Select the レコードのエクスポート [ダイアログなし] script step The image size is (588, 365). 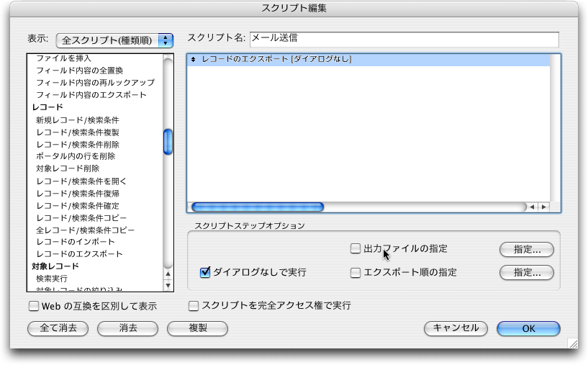pyautogui.click(x=277, y=60)
